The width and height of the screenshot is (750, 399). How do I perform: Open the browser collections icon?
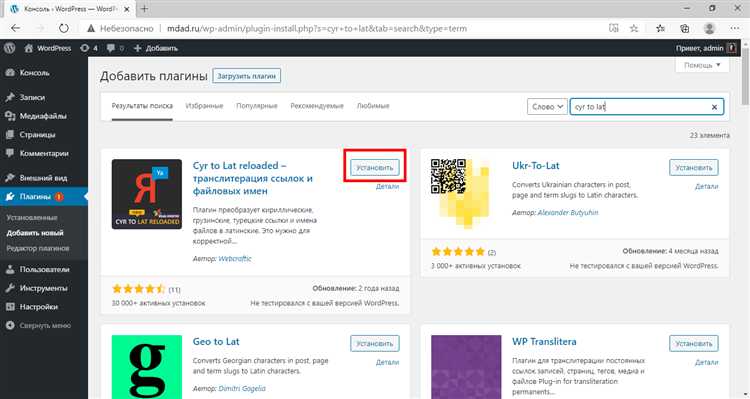[684, 28]
